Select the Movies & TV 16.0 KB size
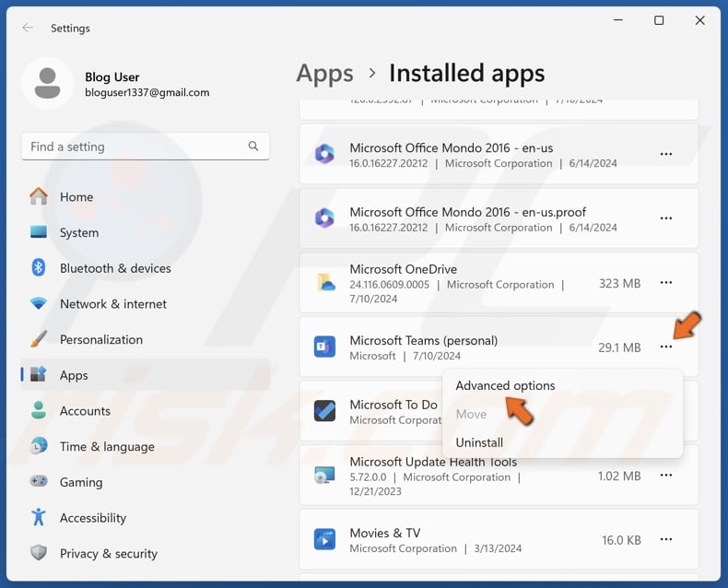Viewport: 728px width, 588px height. pos(621,540)
